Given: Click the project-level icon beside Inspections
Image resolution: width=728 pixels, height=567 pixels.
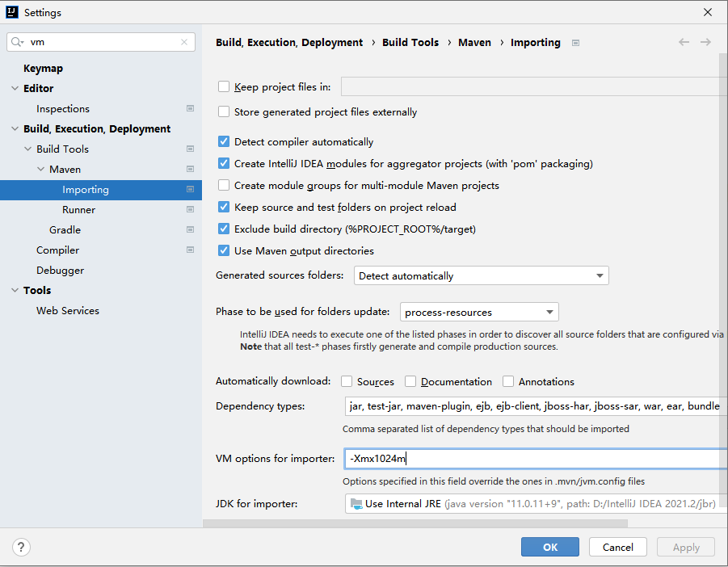Looking at the screenshot, I should [191, 108].
